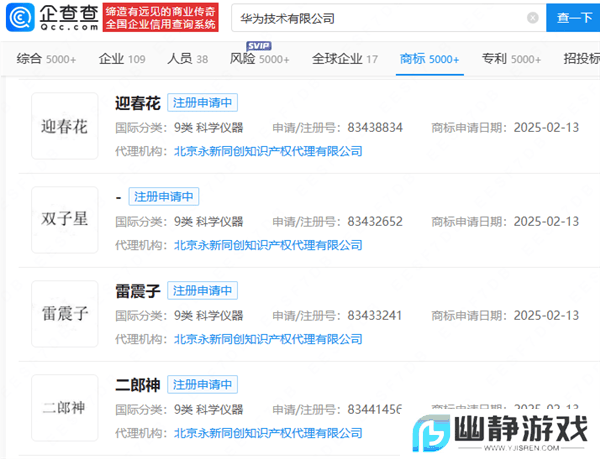The height and width of the screenshot is (459, 600).
Task: Open the 二郎神 trademark title
Action: point(138,385)
